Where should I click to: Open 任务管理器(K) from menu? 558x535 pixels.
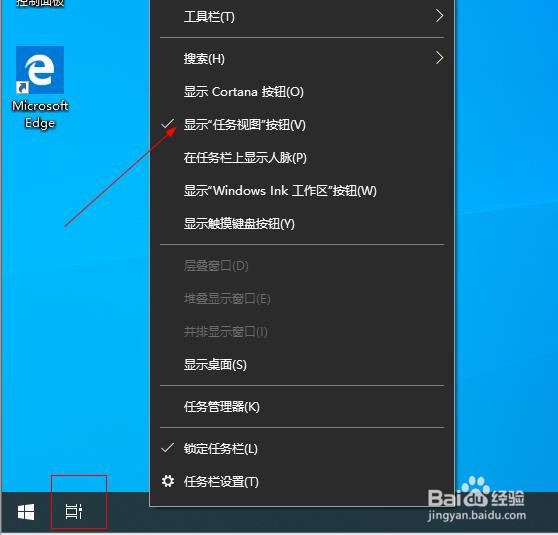(x=302, y=407)
